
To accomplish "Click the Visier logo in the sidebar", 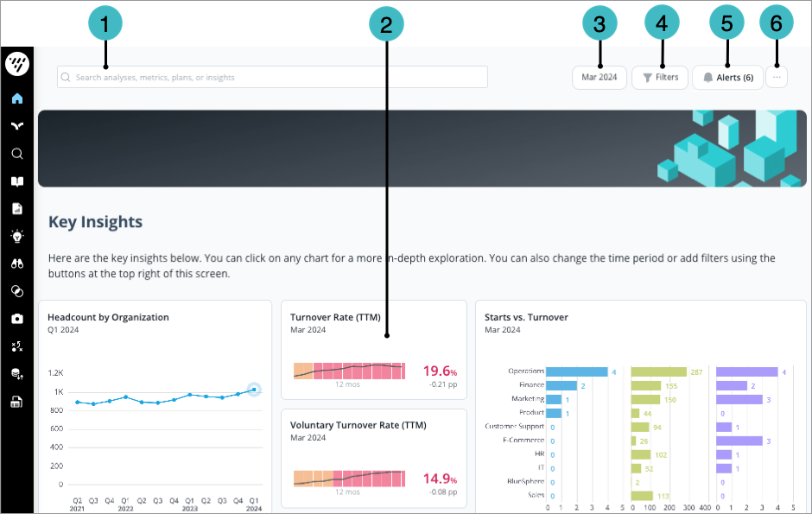I will [16, 64].
